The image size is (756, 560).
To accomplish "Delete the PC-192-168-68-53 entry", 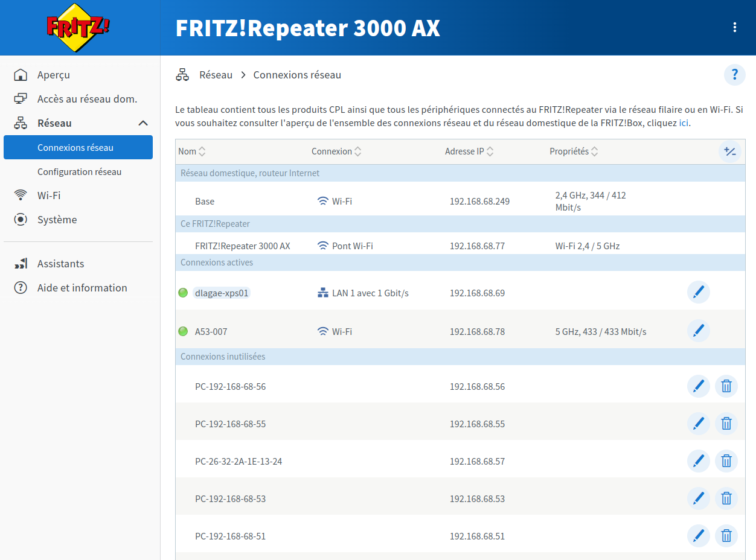I will point(726,498).
